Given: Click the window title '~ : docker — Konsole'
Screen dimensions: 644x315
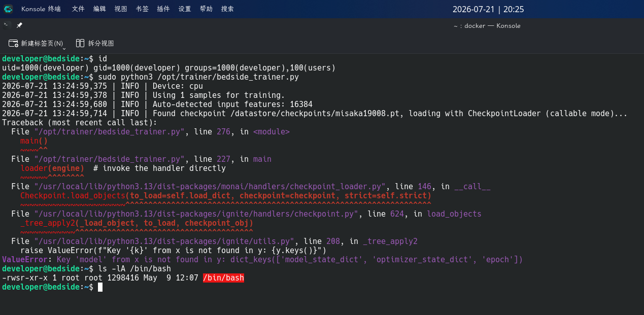Looking at the screenshot, I should [x=487, y=26].
